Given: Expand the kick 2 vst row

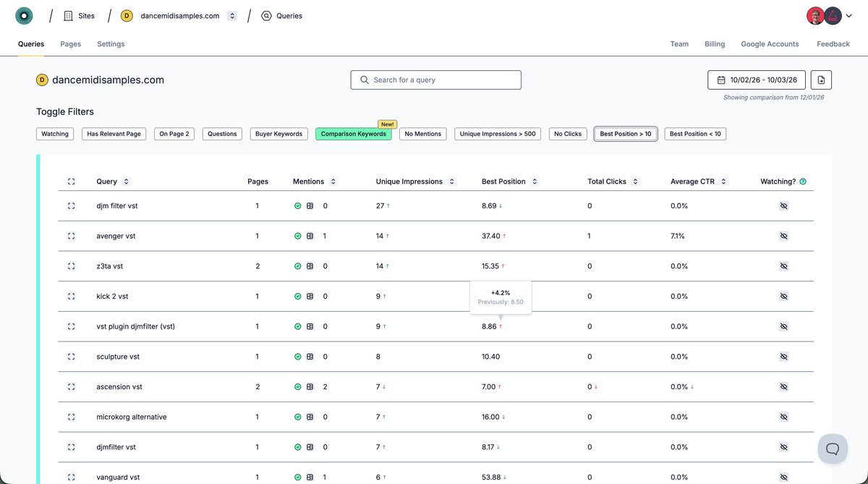Looking at the screenshot, I should 71,297.
